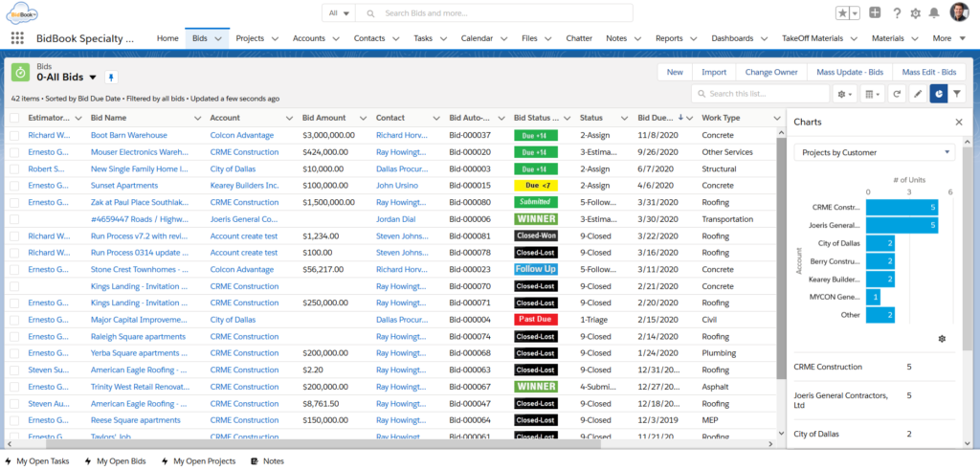Viewport: 980px width, 471px height.
Task: Open the Reports tab
Action: (x=669, y=38)
